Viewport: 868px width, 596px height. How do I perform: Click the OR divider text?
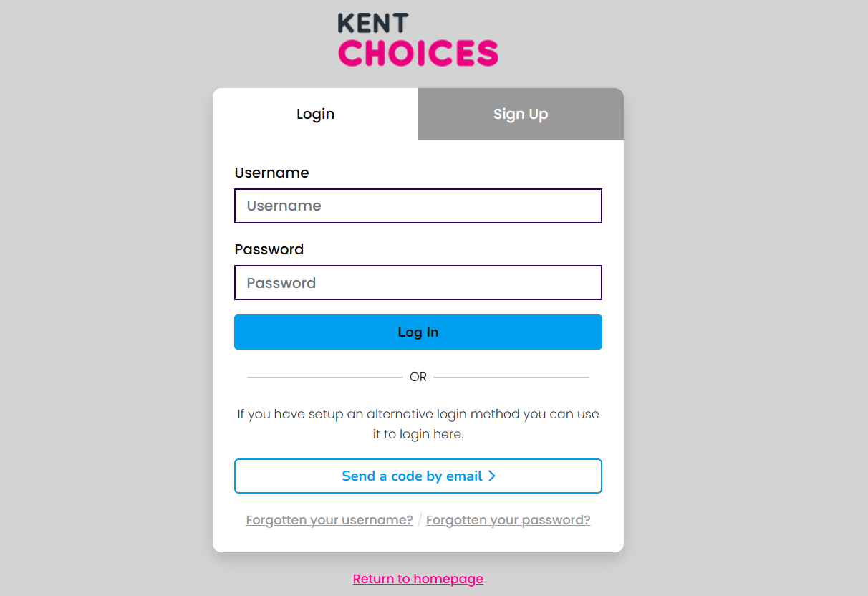[418, 378]
